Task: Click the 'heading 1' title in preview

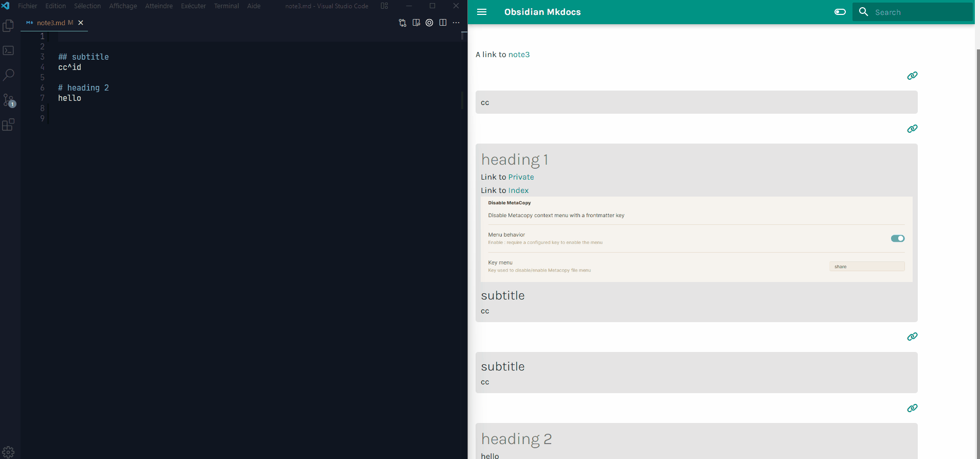Action: (x=515, y=160)
